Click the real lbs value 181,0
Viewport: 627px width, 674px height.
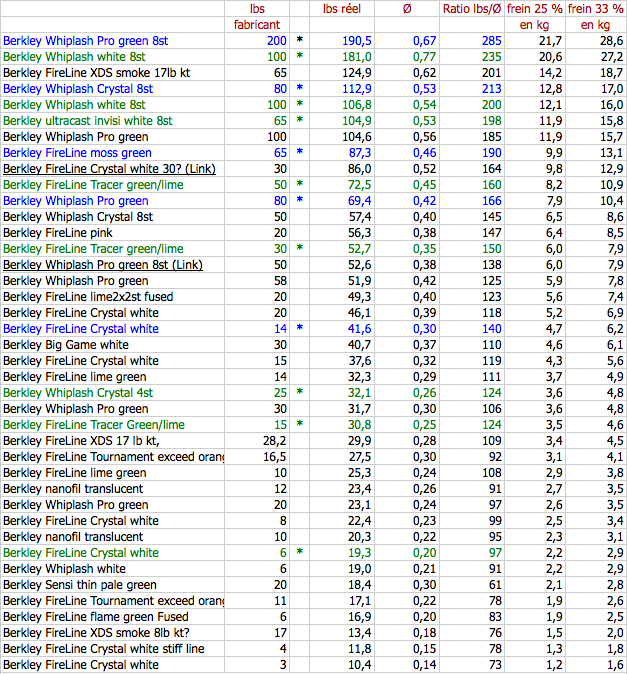(357, 57)
